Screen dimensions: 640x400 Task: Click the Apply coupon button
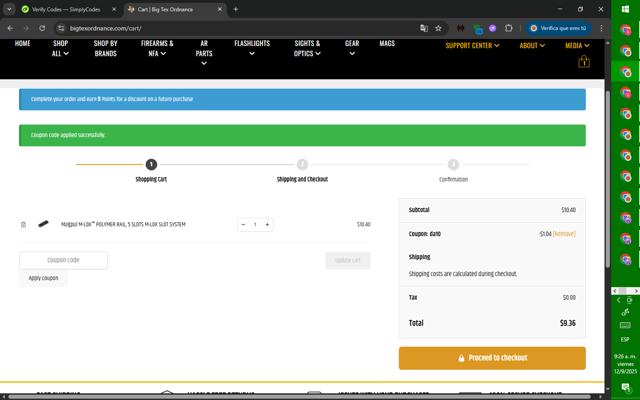tap(43, 278)
